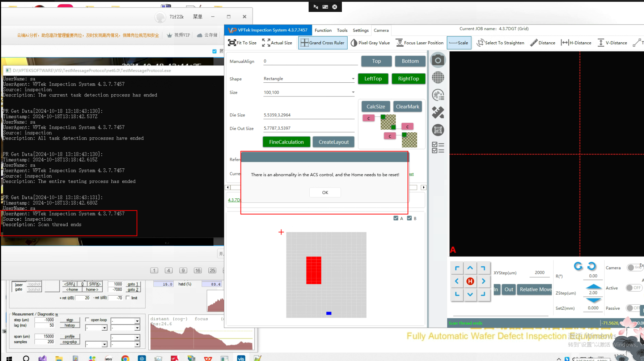Screen dimensions: 644x361
Task: Click the CreateLayout button
Action: point(334,142)
